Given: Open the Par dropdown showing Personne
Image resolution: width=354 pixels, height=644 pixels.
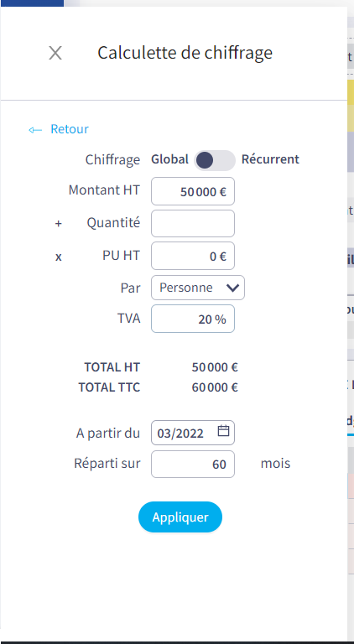Looking at the screenshot, I should coord(198,288).
